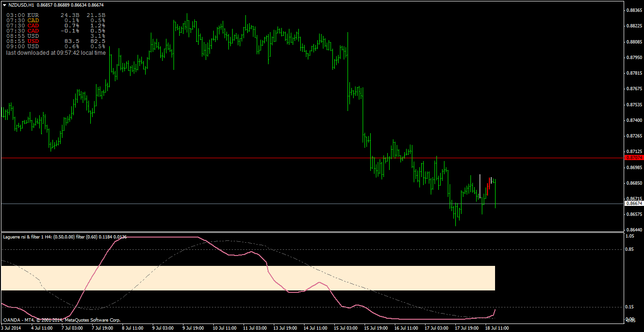Click the 0.85 indicator scale label
Image resolution: width=644 pixels, height=332 pixels.
point(630,249)
